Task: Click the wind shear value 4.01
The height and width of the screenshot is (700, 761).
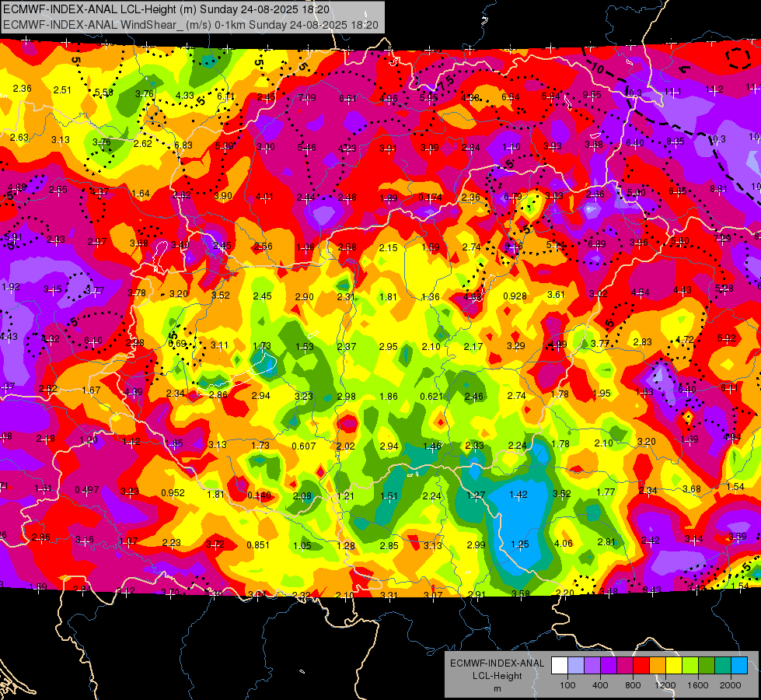Action: 264,197
